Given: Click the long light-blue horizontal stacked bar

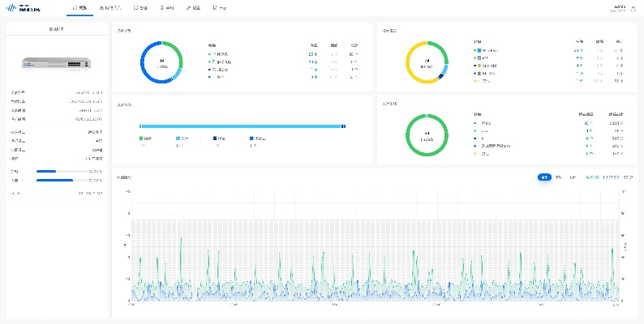Looking at the screenshot, I should tap(242, 126).
